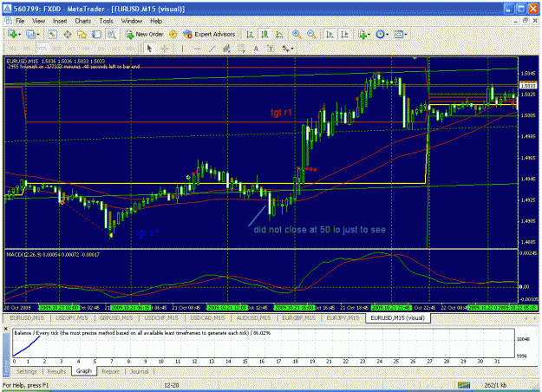This screenshot has width=542, height=392.
Task: Open the Help menu
Action: [156, 21]
